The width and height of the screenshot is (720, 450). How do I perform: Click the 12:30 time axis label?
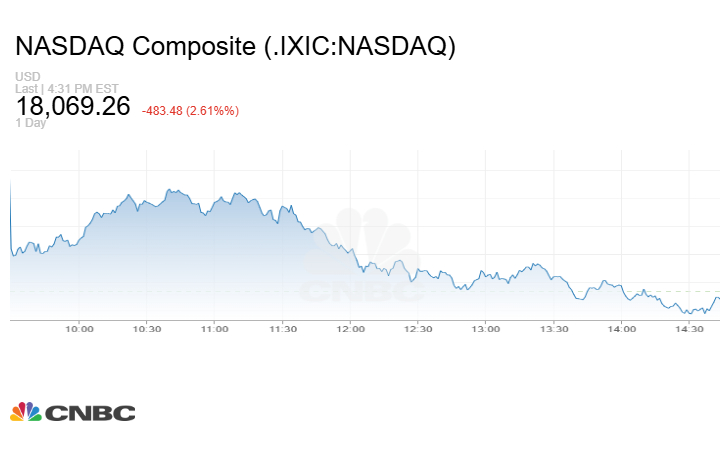tap(418, 329)
